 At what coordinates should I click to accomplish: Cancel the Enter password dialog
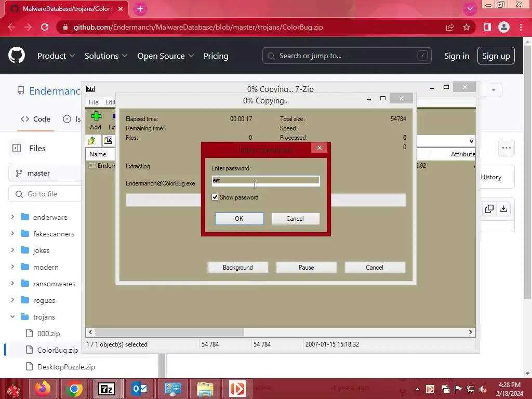pos(295,219)
